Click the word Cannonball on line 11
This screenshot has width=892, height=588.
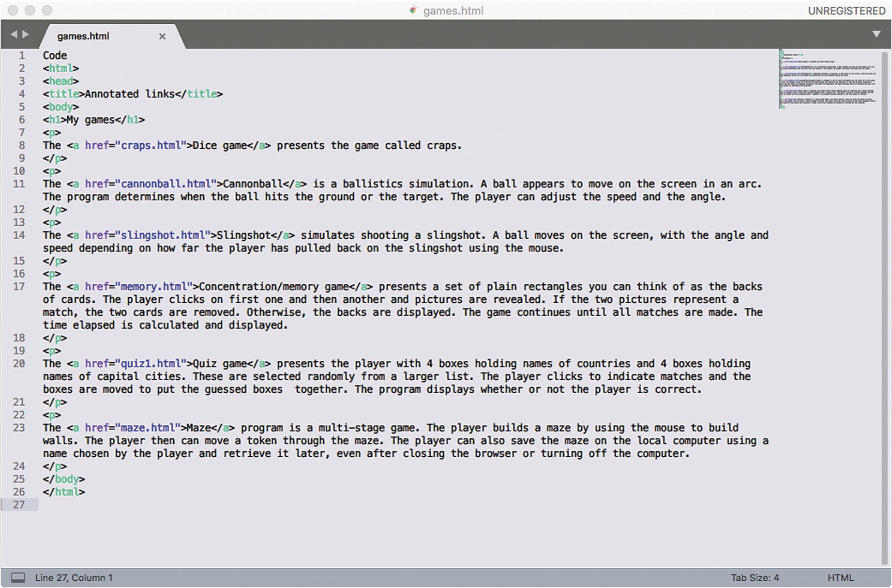(x=252, y=184)
